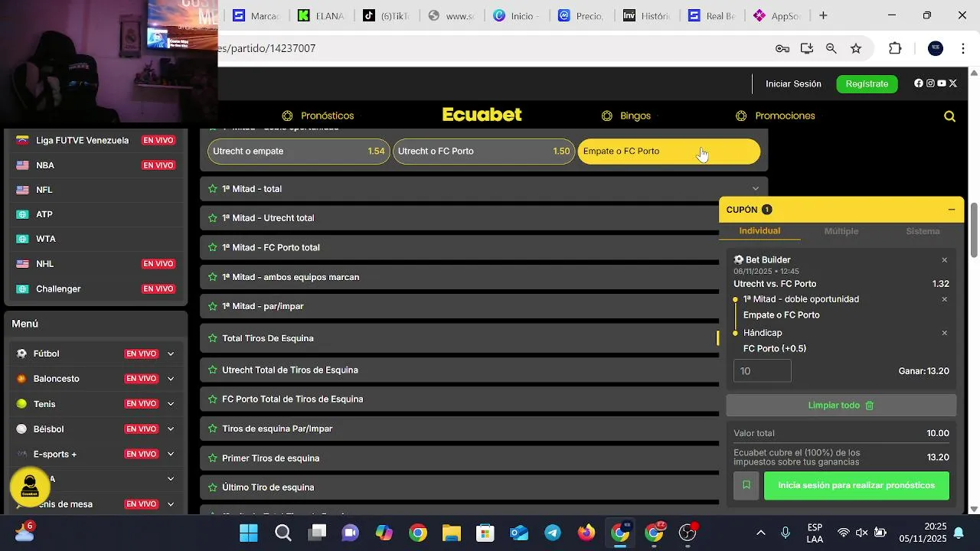
Task: Open Ecuabet Instagram page icon
Action: 930,83
